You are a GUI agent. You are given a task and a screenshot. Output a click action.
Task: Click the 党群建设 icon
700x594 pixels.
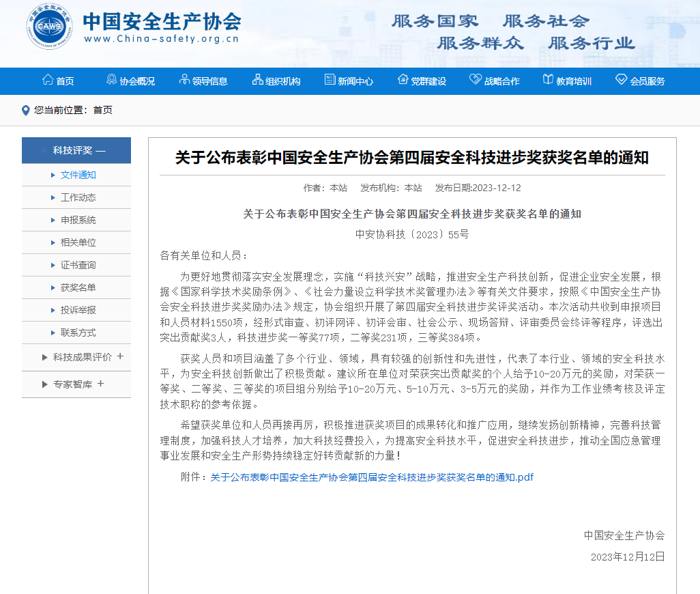(x=403, y=79)
